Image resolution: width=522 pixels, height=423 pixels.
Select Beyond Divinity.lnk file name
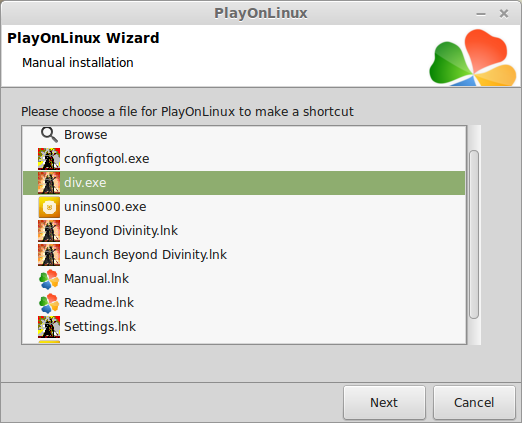coord(121,231)
